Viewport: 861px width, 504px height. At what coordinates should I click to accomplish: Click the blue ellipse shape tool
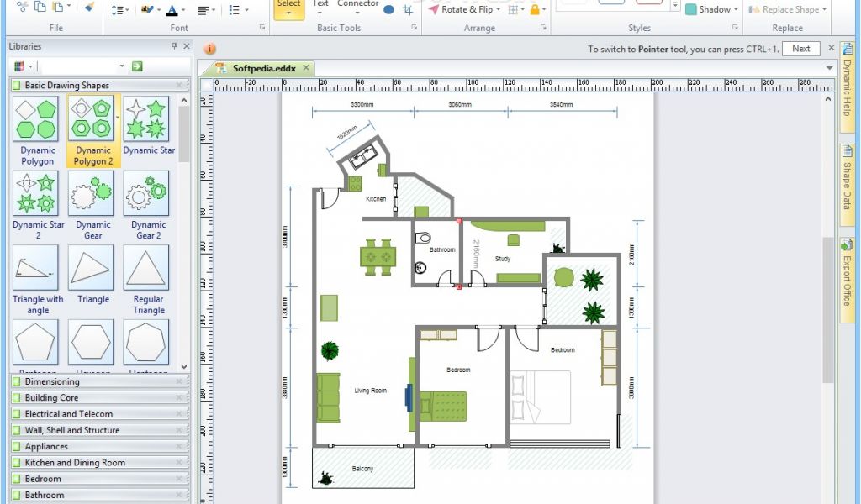[x=388, y=10]
